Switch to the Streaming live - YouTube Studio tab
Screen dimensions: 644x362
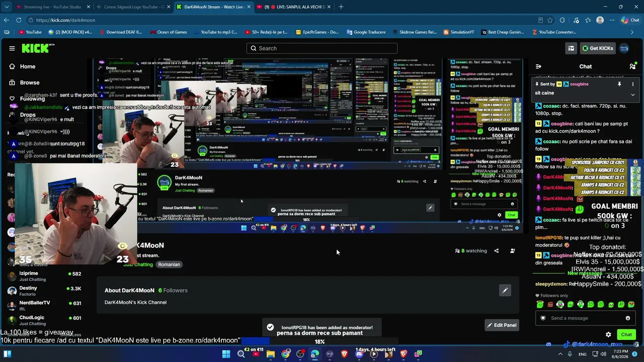coord(53,7)
